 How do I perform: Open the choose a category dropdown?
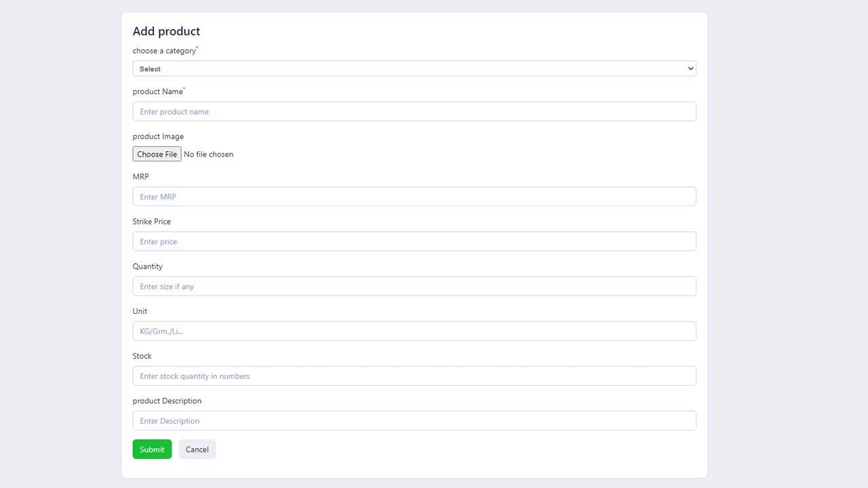(414, 68)
